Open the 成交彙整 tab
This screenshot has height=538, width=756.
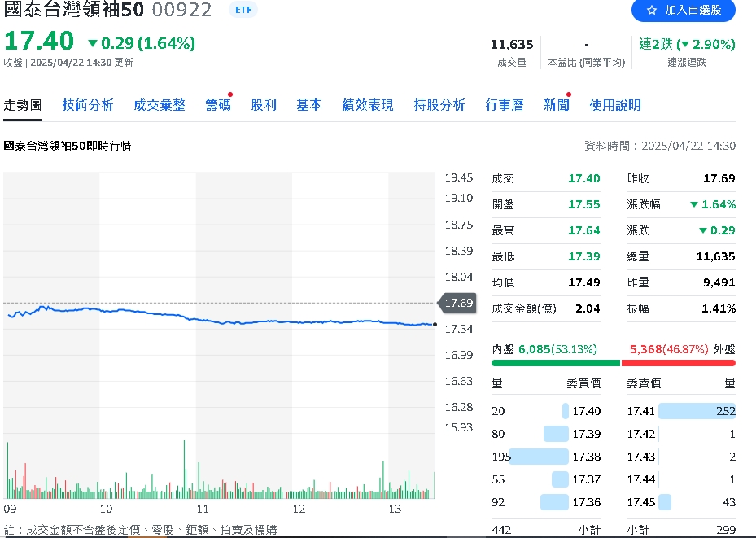(x=156, y=105)
